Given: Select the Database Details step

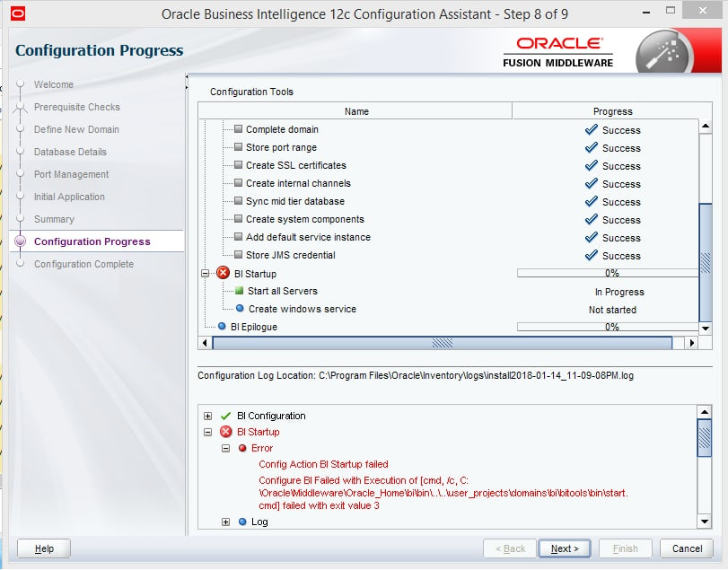Looking at the screenshot, I should click(x=70, y=152).
